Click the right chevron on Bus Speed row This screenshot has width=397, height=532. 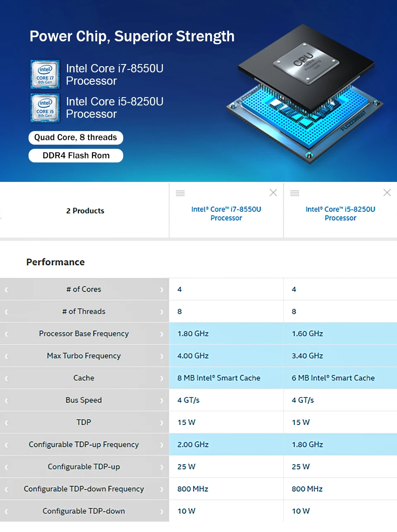click(162, 401)
